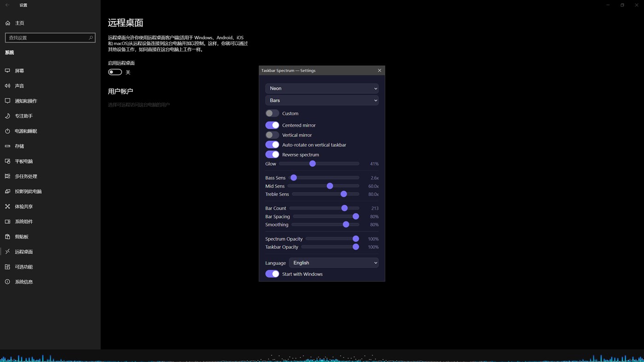
Task: Close the Taskbar Spectrum Settings dialog
Action: tap(379, 70)
